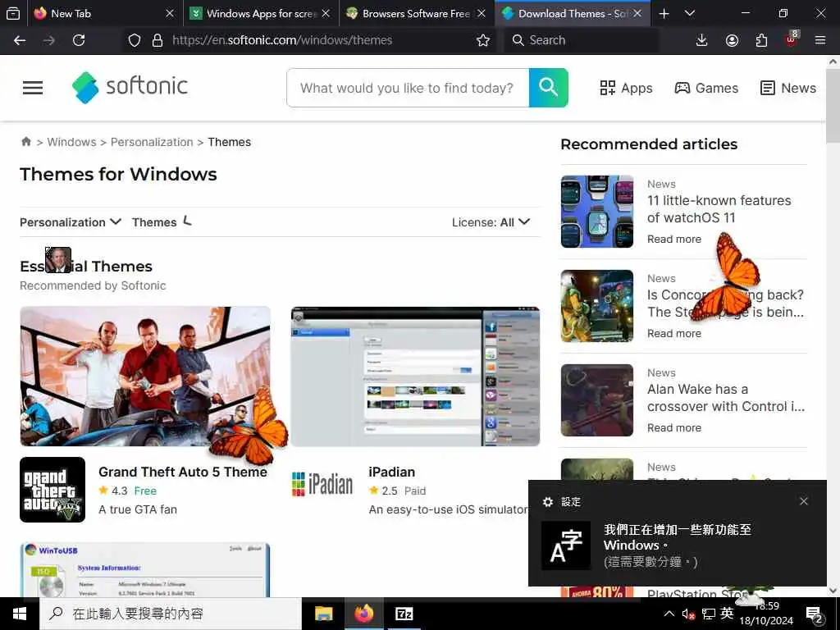The height and width of the screenshot is (630, 840).
Task: Open File Explorer from taskbar
Action: (x=323, y=614)
